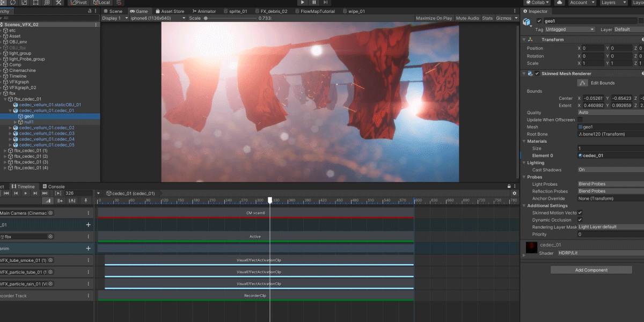The width and height of the screenshot is (644, 322).
Task: Click the cloud services icon
Action: [x=560, y=3]
